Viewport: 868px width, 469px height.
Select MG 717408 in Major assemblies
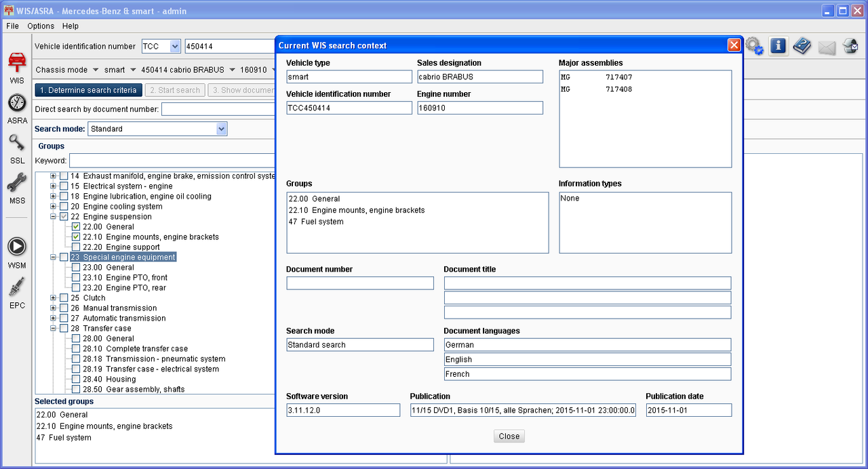point(597,89)
